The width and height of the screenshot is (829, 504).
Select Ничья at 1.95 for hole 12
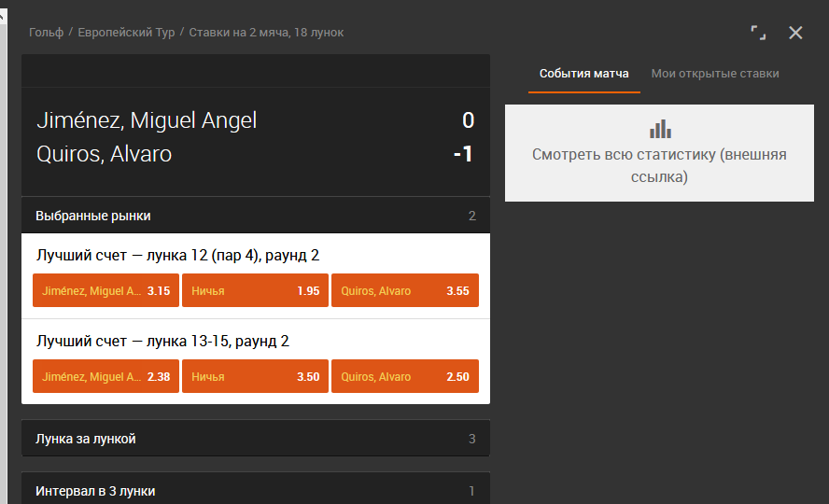click(256, 290)
